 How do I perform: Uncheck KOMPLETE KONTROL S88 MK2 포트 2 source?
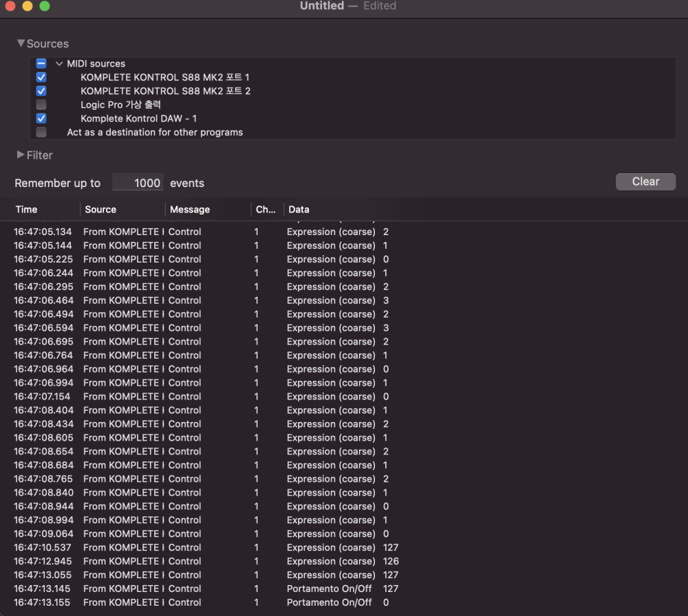[x=41, y=91]
